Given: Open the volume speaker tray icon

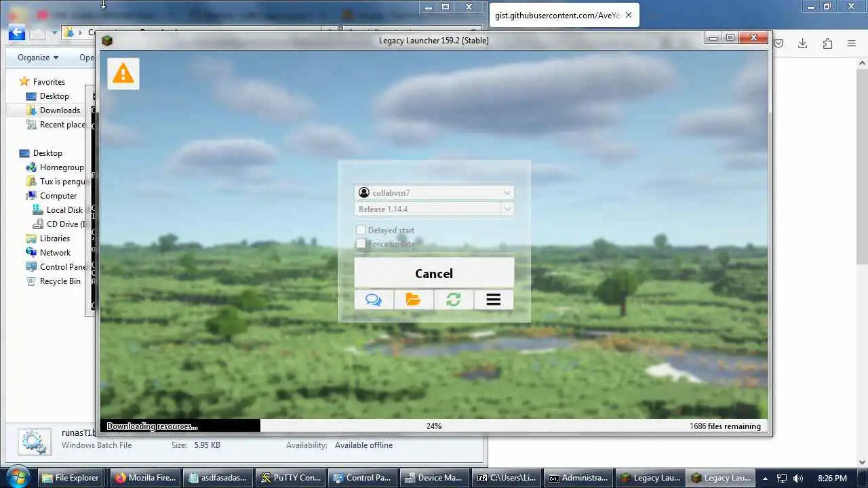Looking at the screenshot, I should [x=798, y=479].
